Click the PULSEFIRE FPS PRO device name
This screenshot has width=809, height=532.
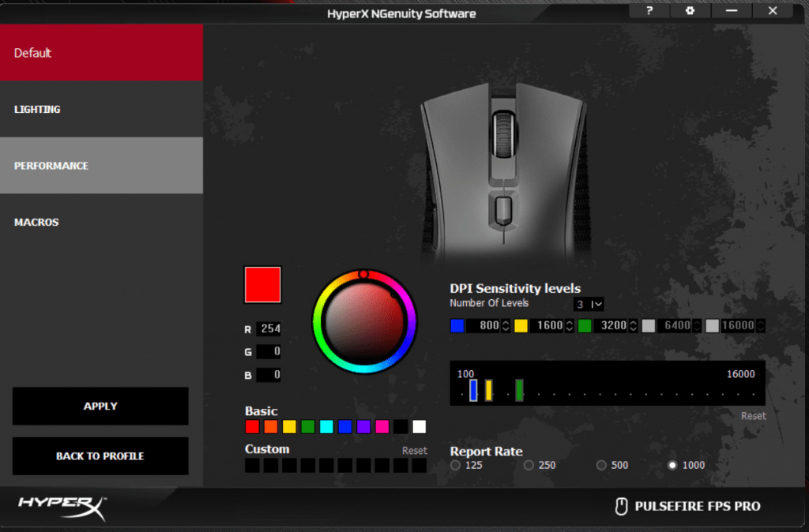tap(698, 506)
